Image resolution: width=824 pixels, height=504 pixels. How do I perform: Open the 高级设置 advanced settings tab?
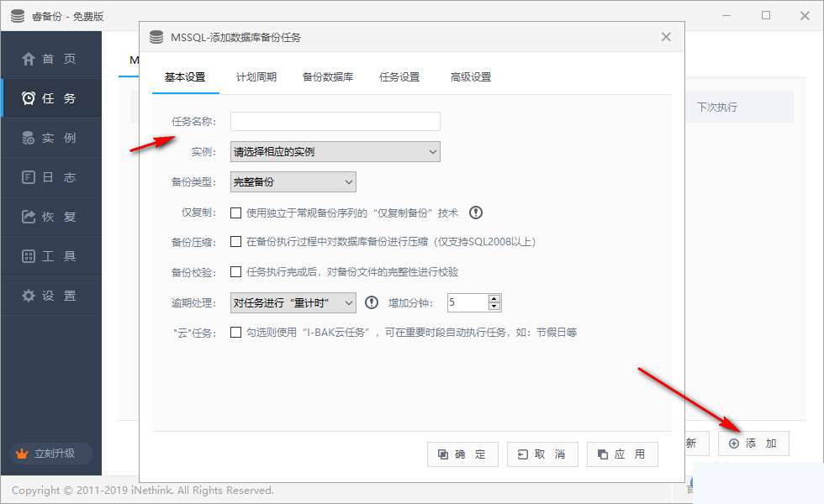pyautogui.click(x=471, y=77)
